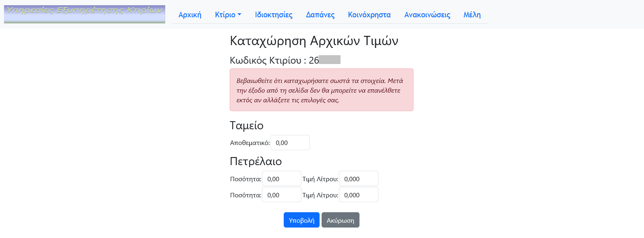Viewport: 644px width, 238px height.
Task: Click the Ταμείο section heading
Action: 245,125
